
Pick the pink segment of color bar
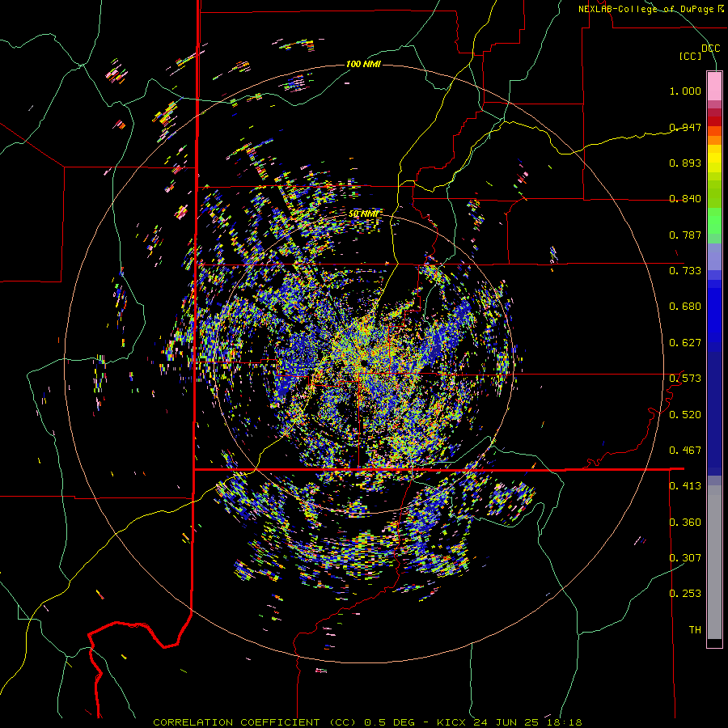point(714,87)
